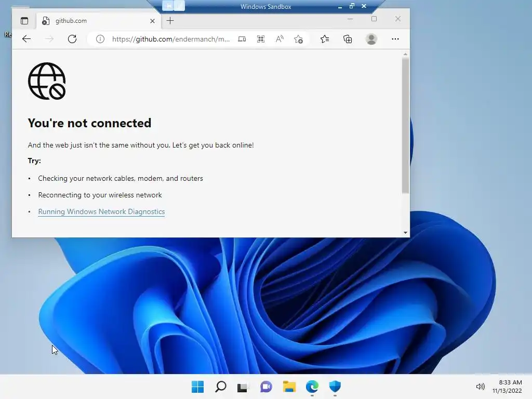Viewport: 532px width, 399px height.
Task: View site information icon in address bar
Action: [100, 39]
